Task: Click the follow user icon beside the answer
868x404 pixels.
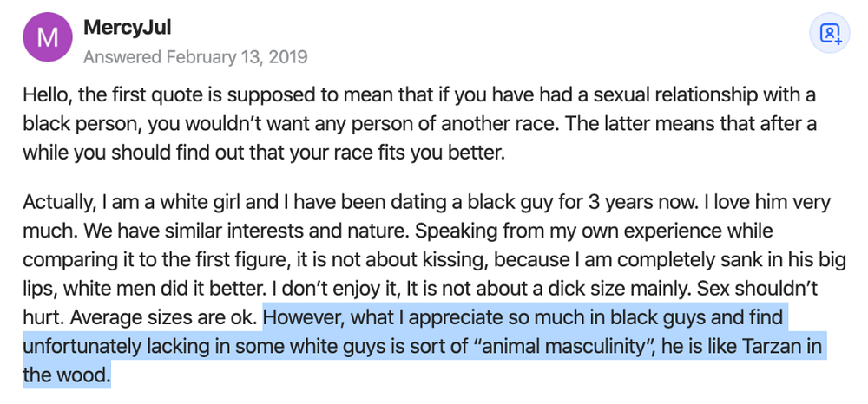Action: pos(829,34)
